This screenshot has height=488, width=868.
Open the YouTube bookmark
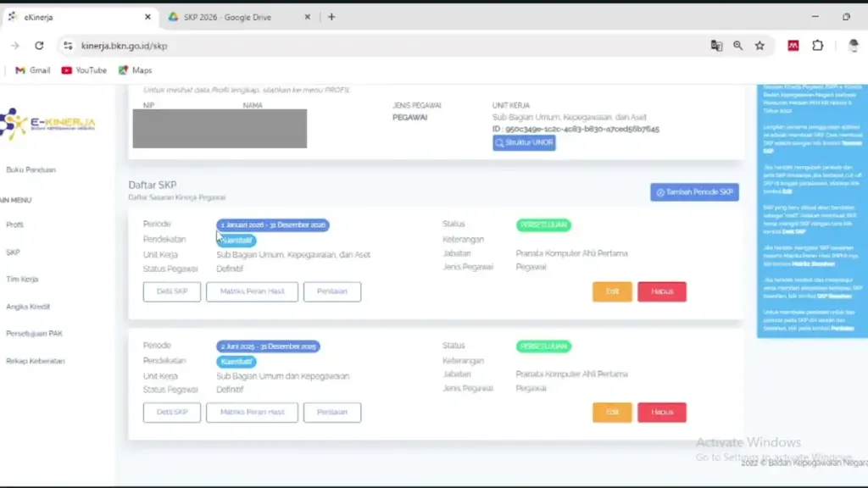[x=84, y=70]
